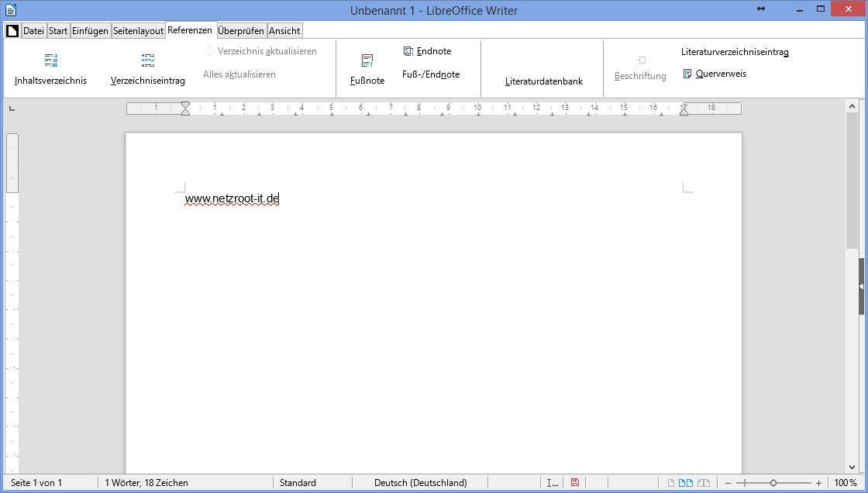Click Alles aktualisieren
The width and height of the screenshot is (868, 493).
[239, 74]
